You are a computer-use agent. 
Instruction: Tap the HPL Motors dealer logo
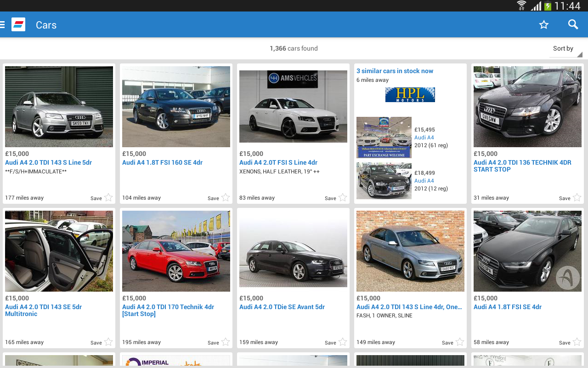[x=410, y=95]
